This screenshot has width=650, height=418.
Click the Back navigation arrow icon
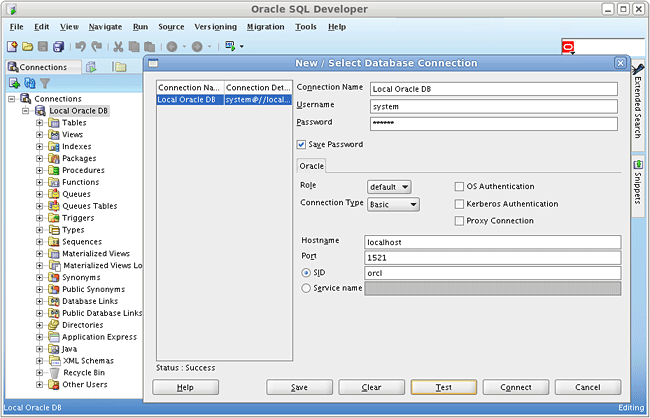click(172, 47)
